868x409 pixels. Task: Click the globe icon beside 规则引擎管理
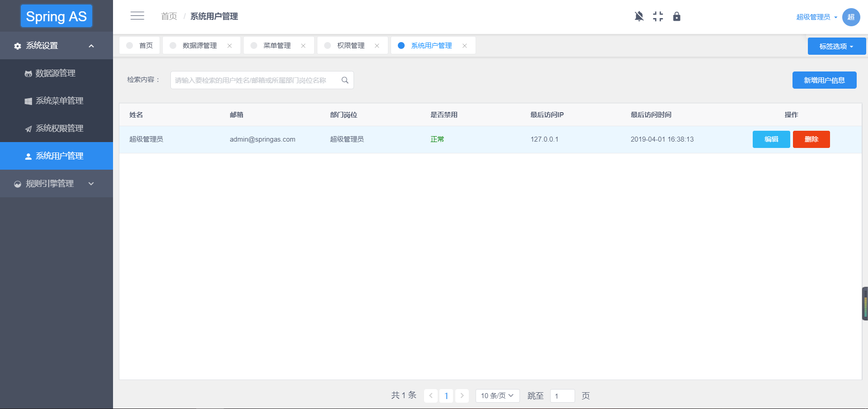click(x=17, y=184)
